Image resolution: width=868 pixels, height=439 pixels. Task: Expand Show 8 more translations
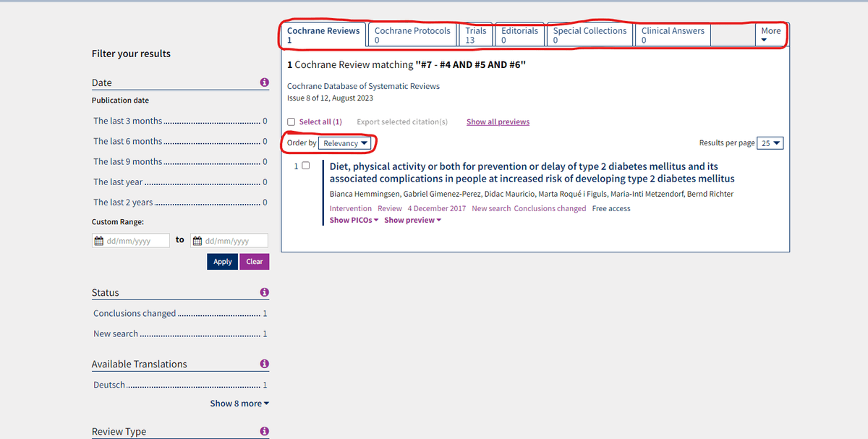coord(239,403)
